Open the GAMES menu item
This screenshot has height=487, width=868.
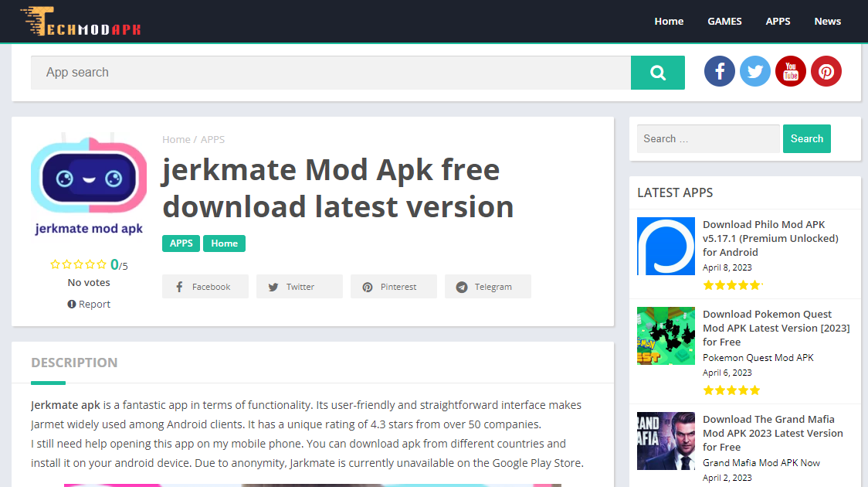(x=724, y=21)
